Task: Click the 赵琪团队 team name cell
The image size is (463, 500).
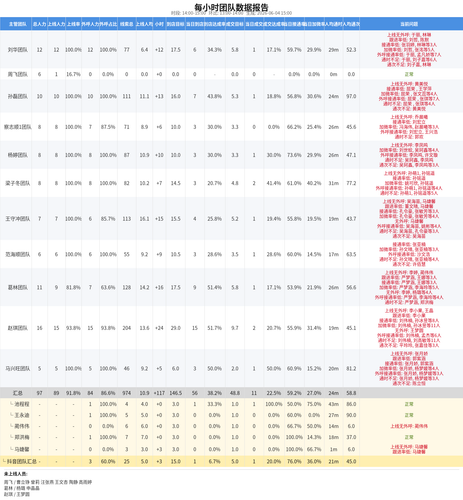Action: 18,328
